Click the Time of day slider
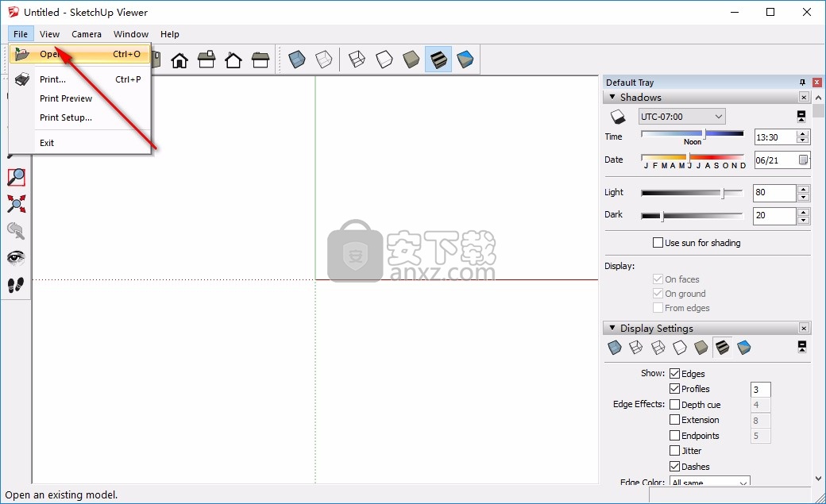 coord(693,134)
